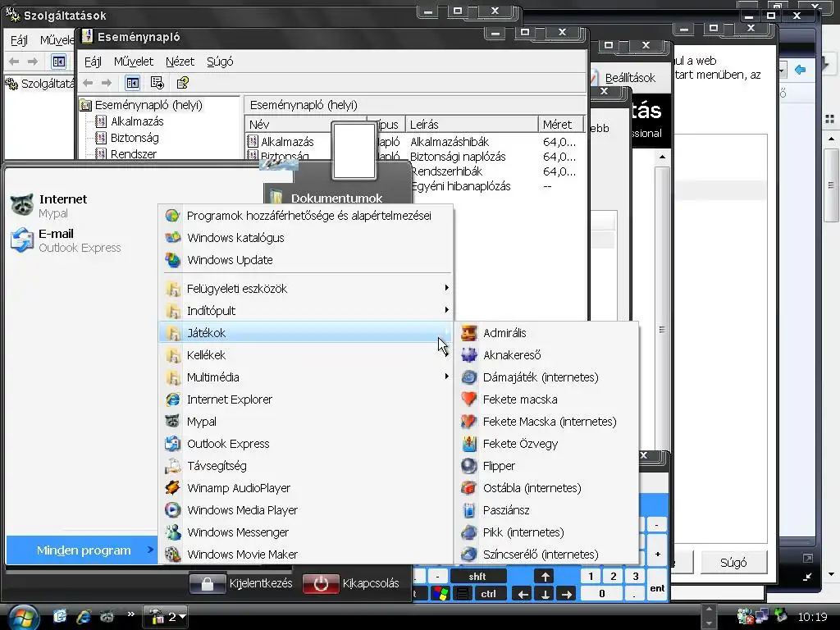The image size is (840, 630).
Task: Expand Indítópult submenu
Action: (306, 311)
